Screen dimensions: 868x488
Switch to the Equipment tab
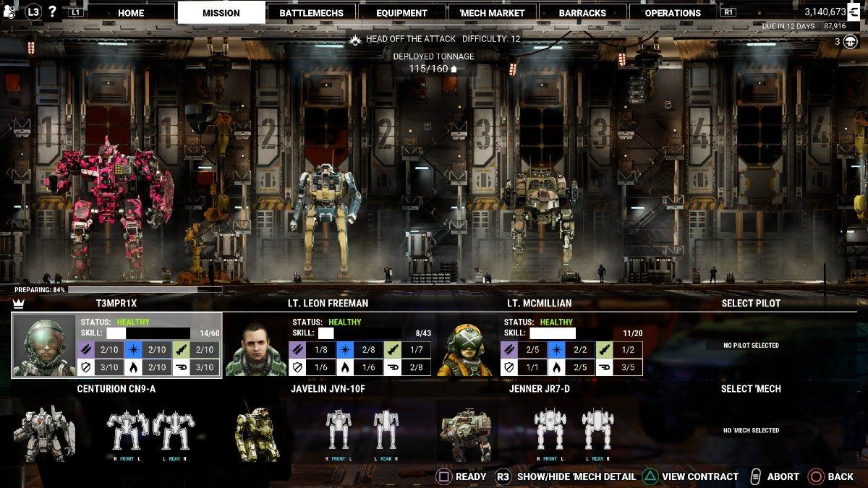401,13
